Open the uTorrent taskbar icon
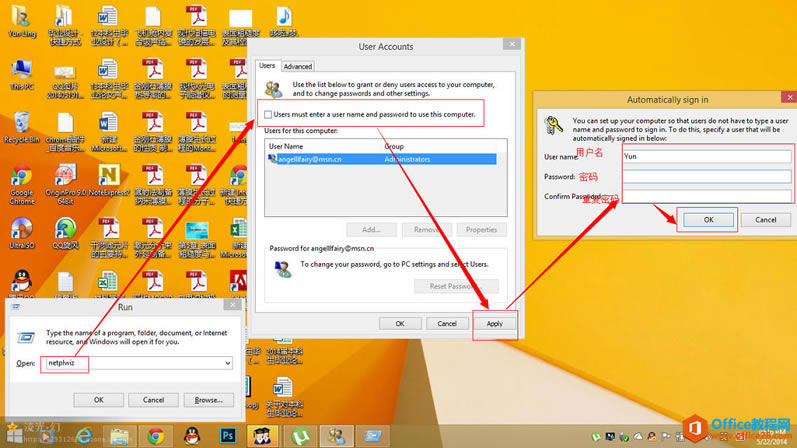This screenshot has height=448, width=797. 300,436
